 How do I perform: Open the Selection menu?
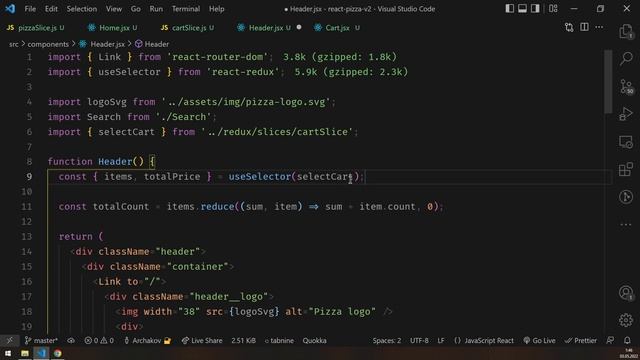pos(82,9)
